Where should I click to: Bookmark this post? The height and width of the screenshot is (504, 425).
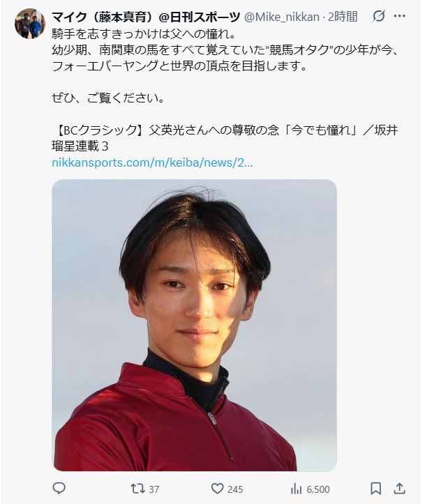[x=375, y=489]
